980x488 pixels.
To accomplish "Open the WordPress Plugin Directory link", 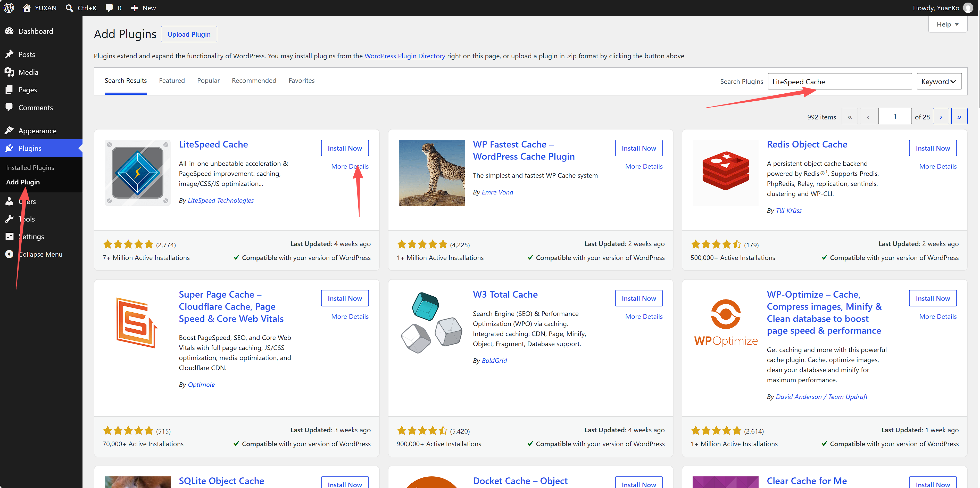I will [x=405, y=56].
